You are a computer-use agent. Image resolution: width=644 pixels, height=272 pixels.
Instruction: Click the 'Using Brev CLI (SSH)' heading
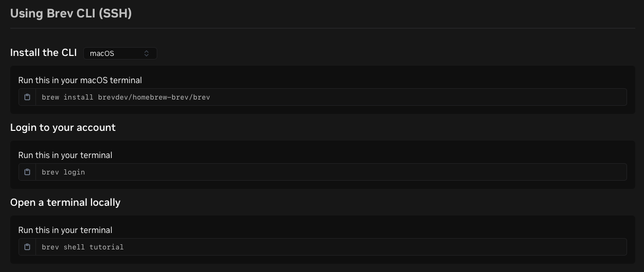pos(71,13)
